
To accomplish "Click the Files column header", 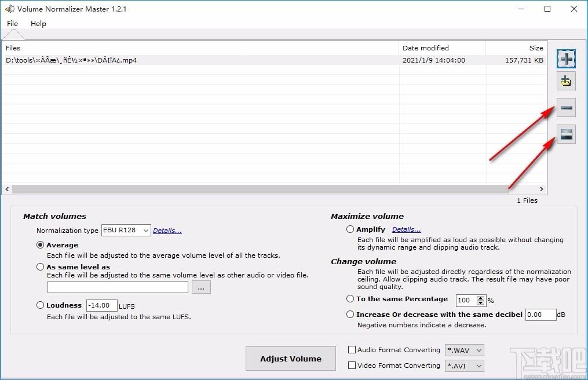I will [200, 48].
